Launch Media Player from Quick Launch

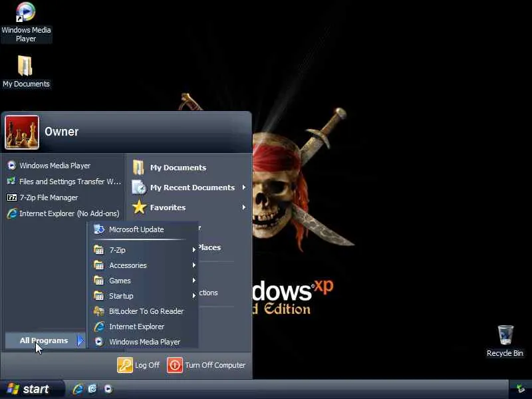[108, 389]
